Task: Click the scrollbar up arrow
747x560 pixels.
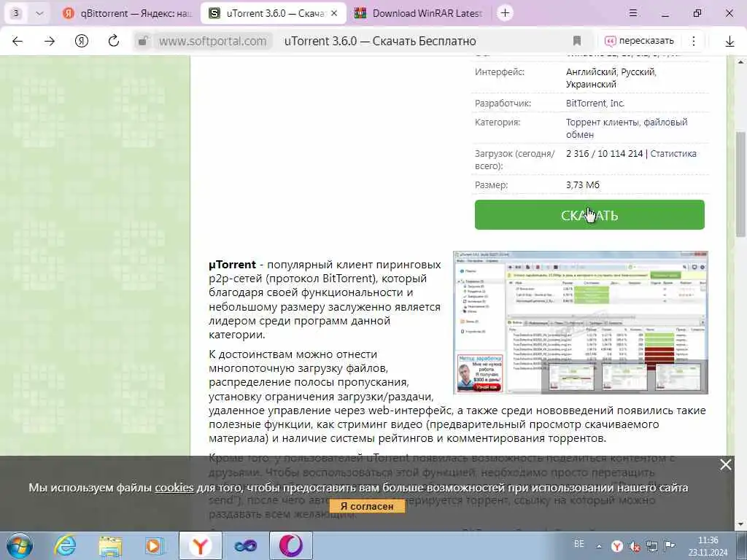Action: [741, 61]
